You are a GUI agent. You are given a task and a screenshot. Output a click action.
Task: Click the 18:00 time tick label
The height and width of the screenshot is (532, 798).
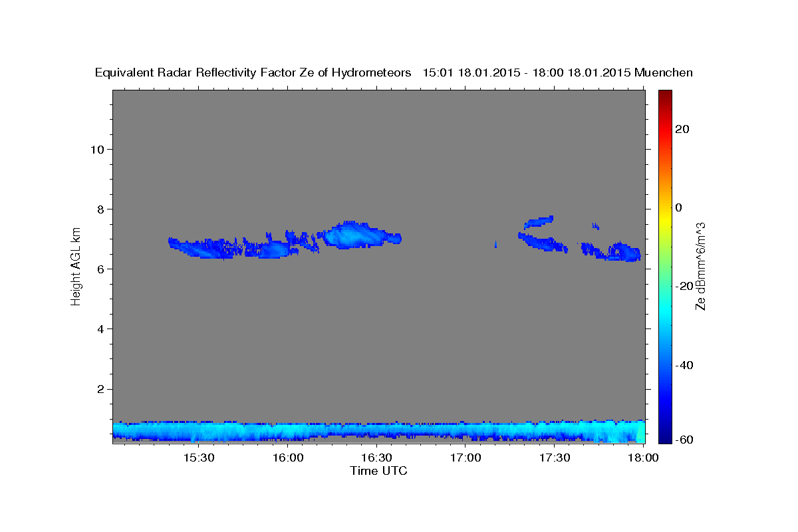click(644, 458)
